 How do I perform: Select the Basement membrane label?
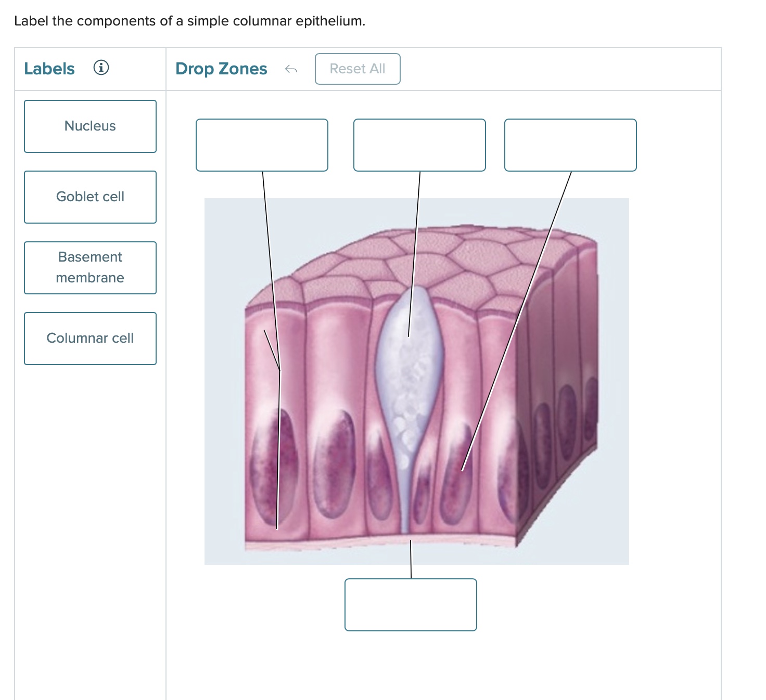[x=90, y=267]
